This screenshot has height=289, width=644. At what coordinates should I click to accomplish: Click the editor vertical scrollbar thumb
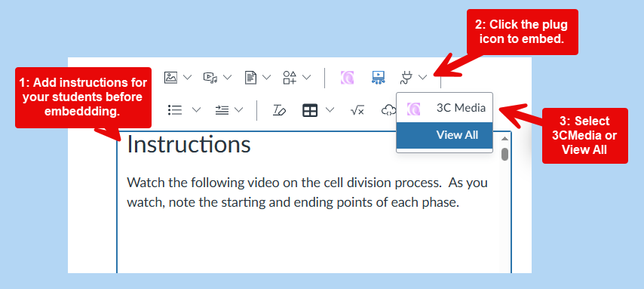pos(504,155)
